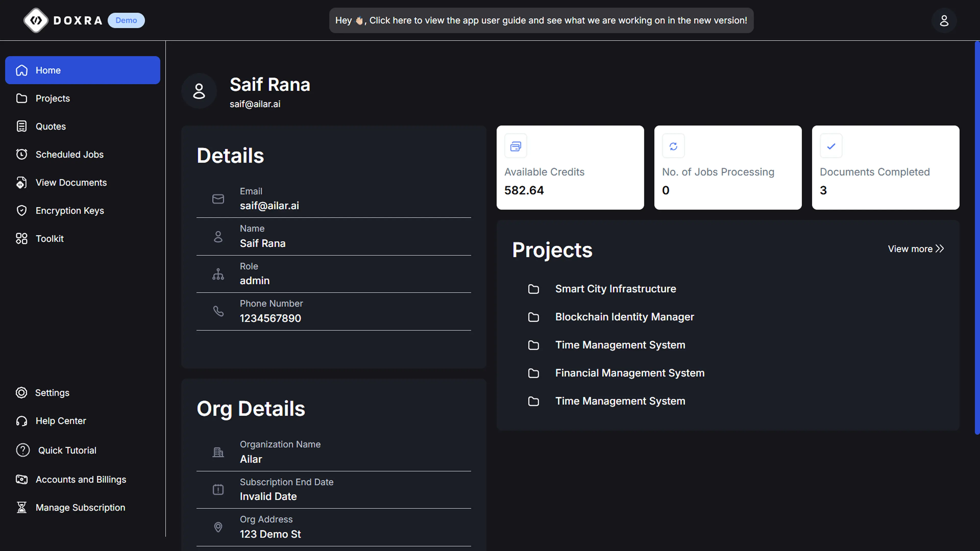Click the Documents Completed card

(x=885, y=168)
